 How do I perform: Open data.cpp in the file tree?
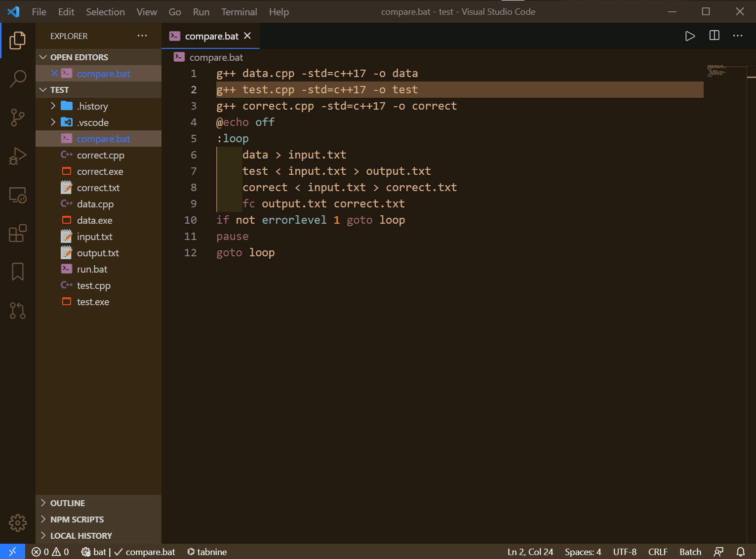coord(98,204)
